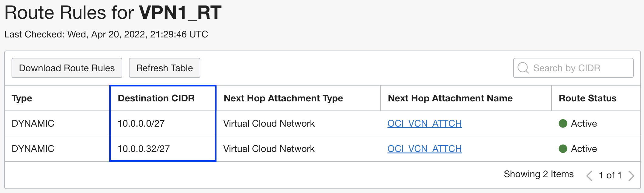Image resolution: width=644 pixels, height=193 pixels.
Task: Click the magnifier search icon
Action: 523,68
